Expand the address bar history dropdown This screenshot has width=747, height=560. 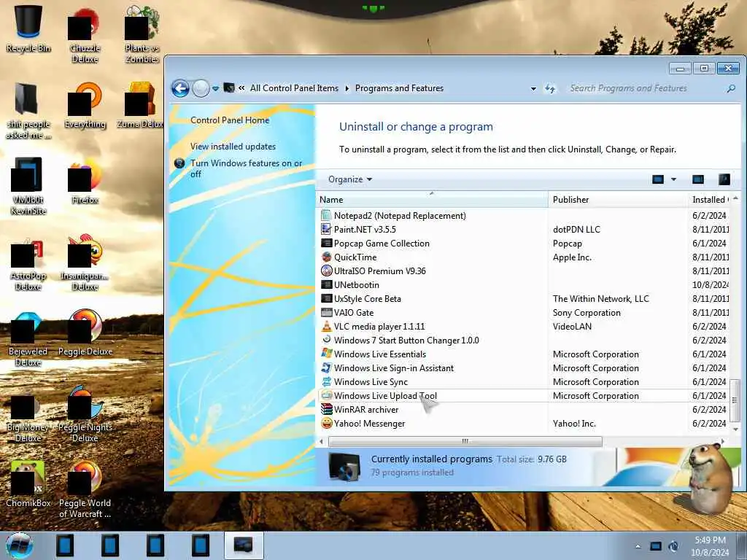pos(533,88)
